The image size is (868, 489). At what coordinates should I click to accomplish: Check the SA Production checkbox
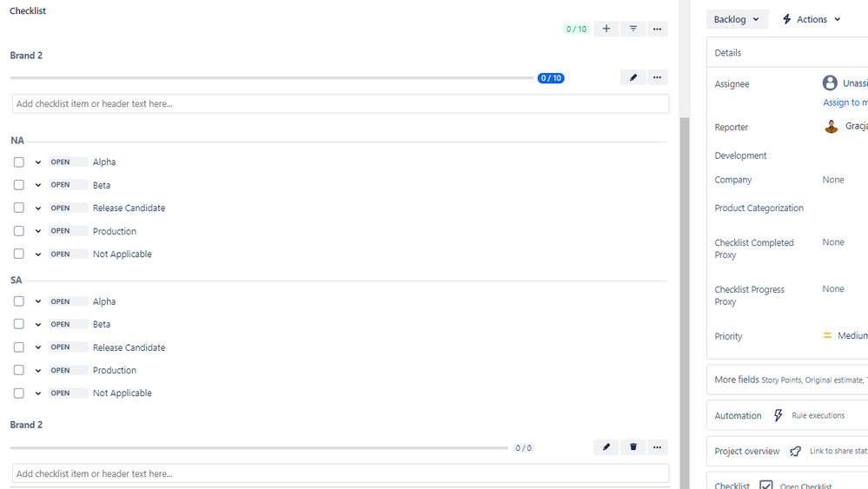pyautogui.click(x=19, y=370)
